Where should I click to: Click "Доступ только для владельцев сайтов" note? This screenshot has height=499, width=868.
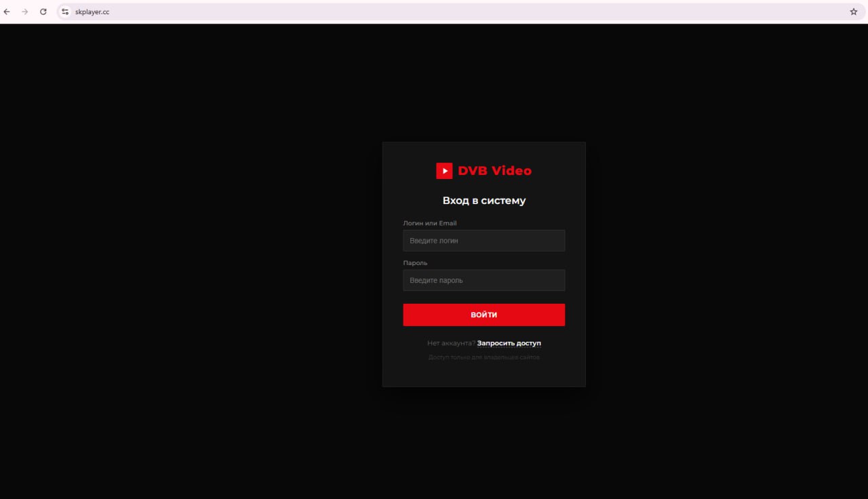click(x=484, y=357)
